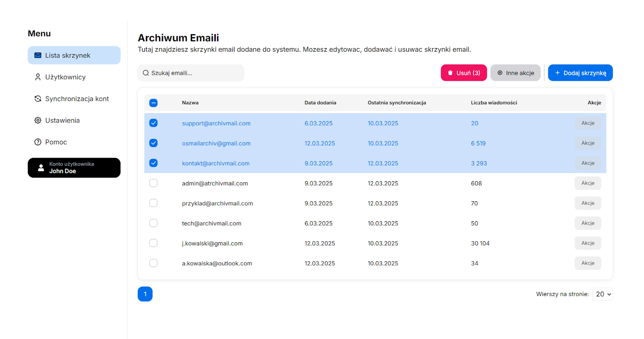The image size is (644, 339).
Task: Check the j.kowalski@gmail.com row checkbox
Action: tap(153, 243)
